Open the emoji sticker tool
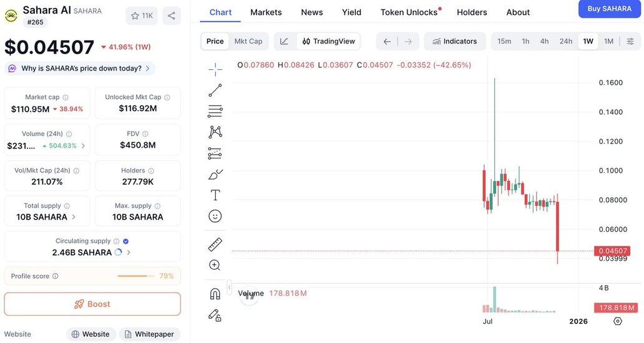The image size is (644, 343). click(215, 216)
